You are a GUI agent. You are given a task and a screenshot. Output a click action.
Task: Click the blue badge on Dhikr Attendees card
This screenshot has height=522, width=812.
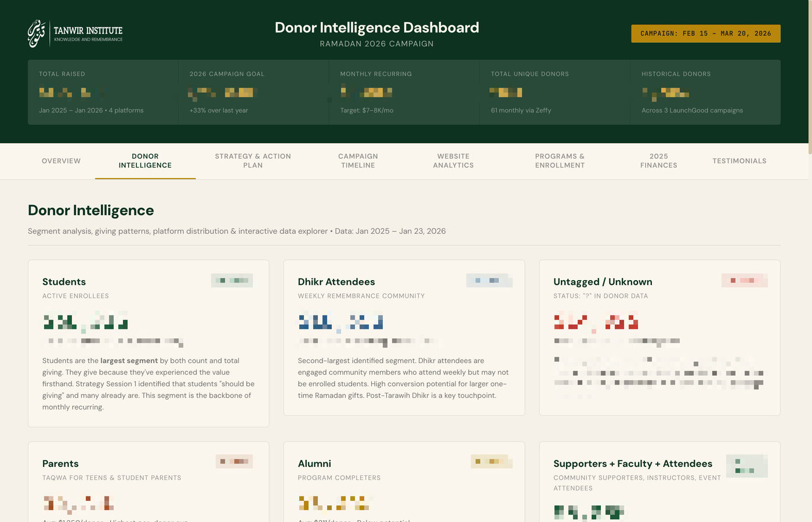[490, 280]
